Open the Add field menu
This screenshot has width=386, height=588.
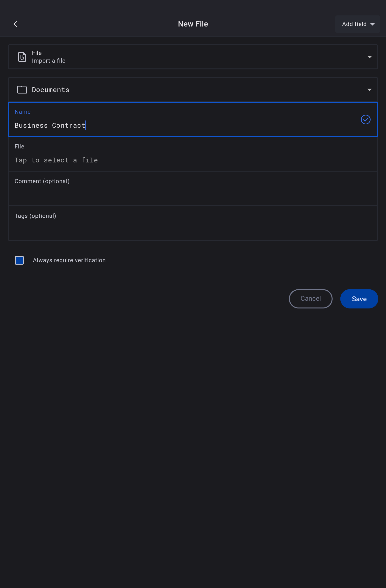354,24
